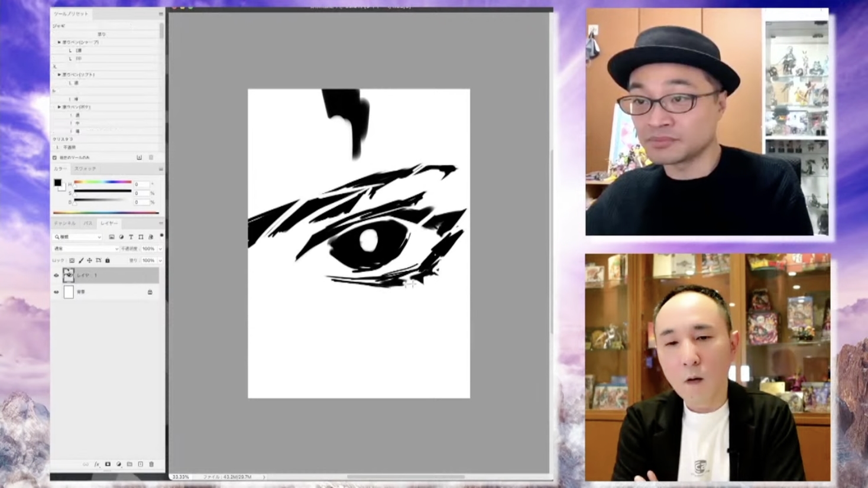Switch to the パス tab
The width and height of the screenshot is (868, 488).
point(88,223)
